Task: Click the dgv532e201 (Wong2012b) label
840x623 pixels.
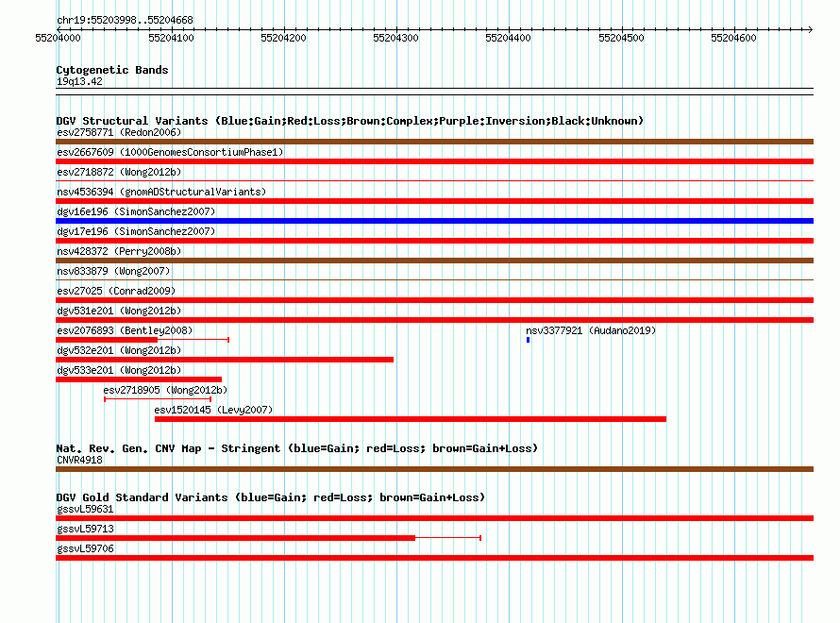Action: pos(119,350)
